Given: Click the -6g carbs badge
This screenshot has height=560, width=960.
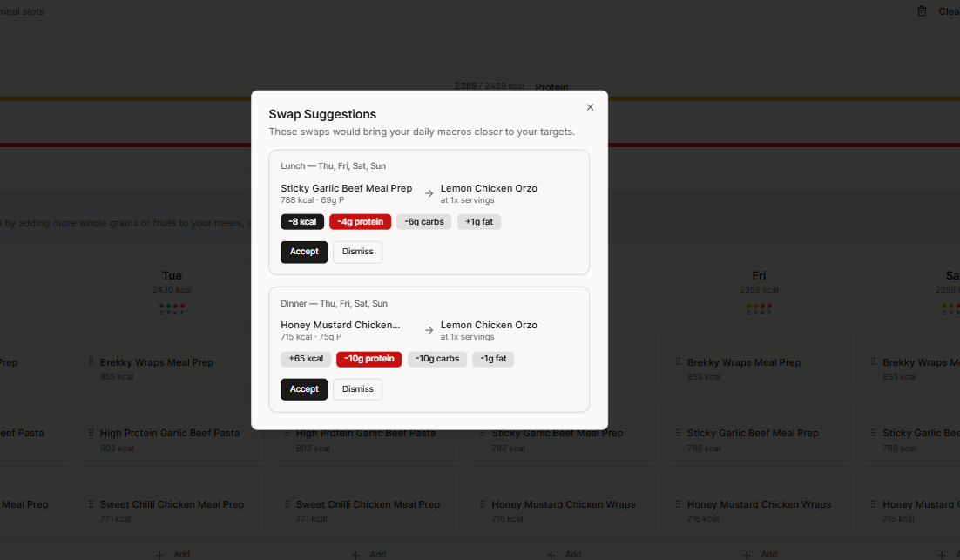Looking at the screenshot, I should (423, 221).
